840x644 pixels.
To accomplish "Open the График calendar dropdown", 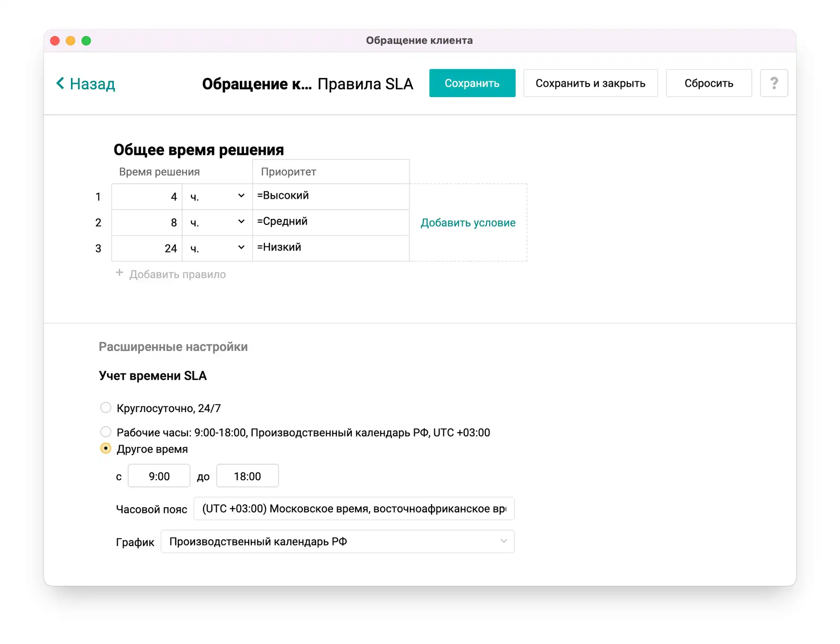I will pyautogui.click(x=337, y=541).
